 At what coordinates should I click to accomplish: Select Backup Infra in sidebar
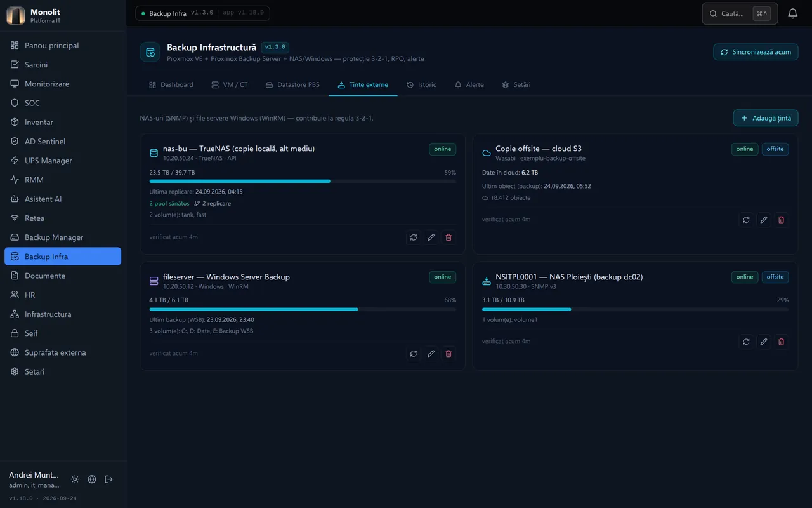tap(63, 257)
